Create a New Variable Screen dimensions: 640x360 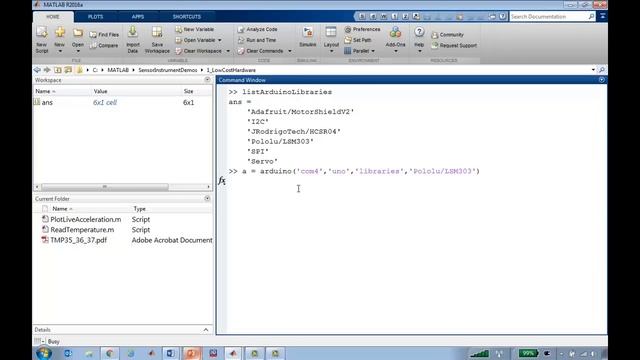pyautogui.click(x=195, y=29)
